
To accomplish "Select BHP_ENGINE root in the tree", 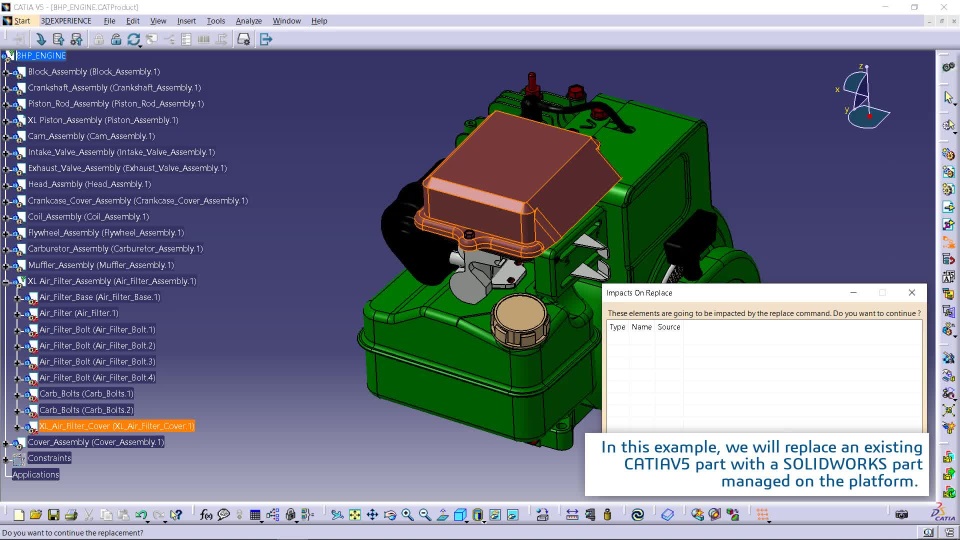I will tap(41, 56).
